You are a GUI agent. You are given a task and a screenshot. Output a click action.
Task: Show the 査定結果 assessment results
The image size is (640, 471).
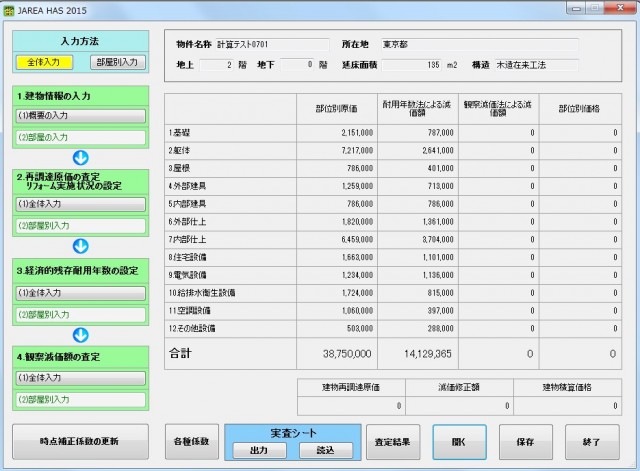(x=393, y=442)
